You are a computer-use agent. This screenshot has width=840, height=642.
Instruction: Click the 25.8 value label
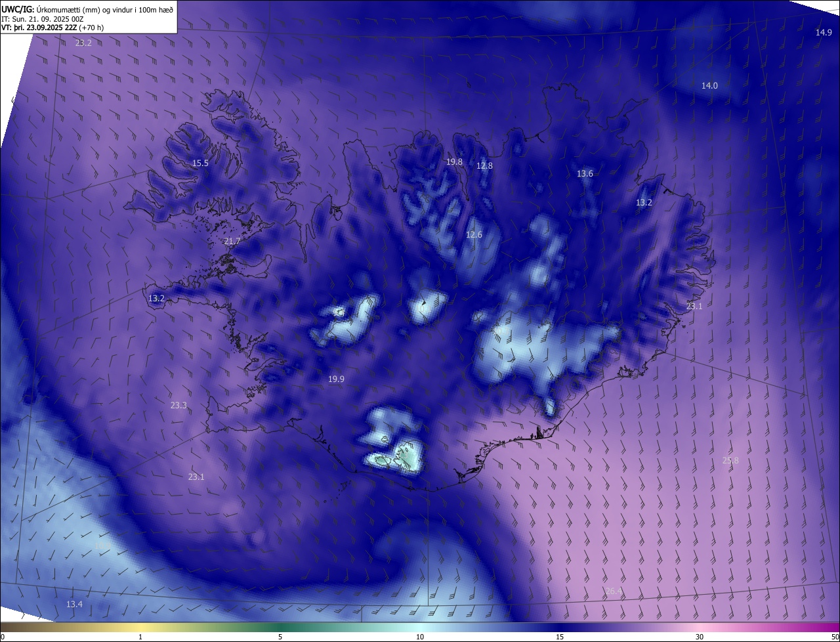730,460
